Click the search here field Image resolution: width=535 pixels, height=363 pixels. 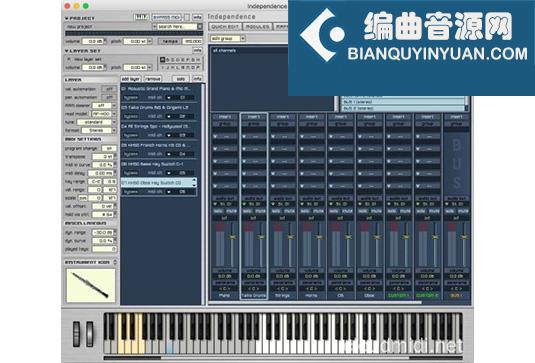(177, 27)
